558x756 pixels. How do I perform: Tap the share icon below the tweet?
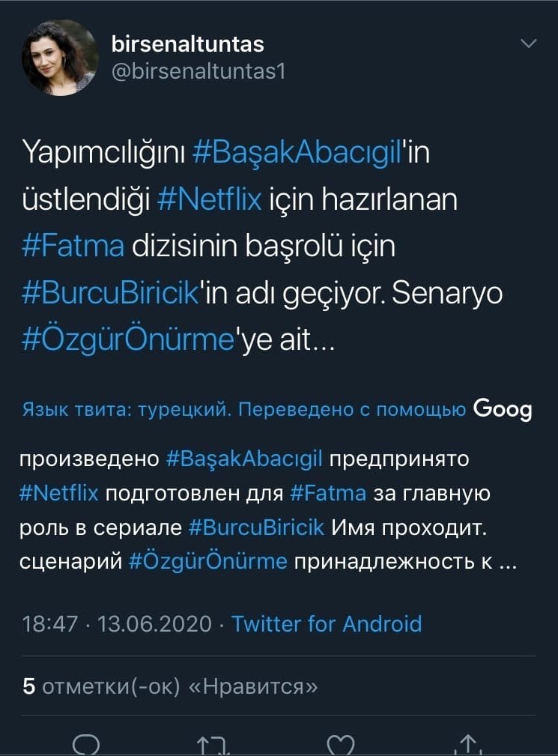469,744
